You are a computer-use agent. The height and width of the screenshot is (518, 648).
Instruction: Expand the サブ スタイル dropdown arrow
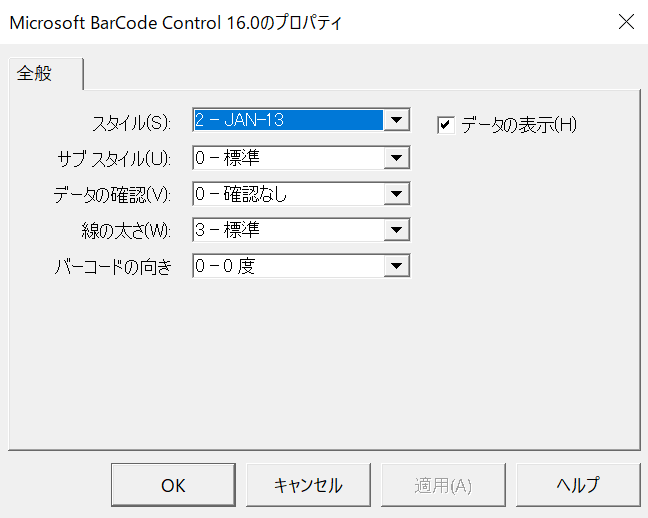396,158
